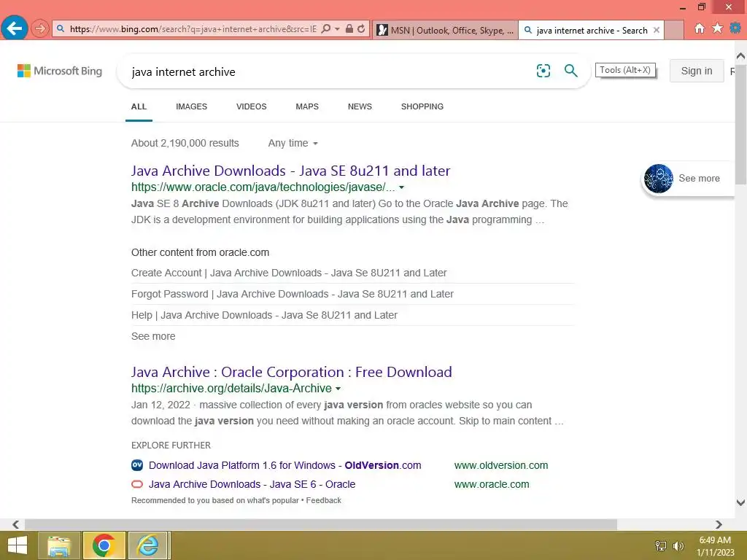Click the network status tray icon

661,545
